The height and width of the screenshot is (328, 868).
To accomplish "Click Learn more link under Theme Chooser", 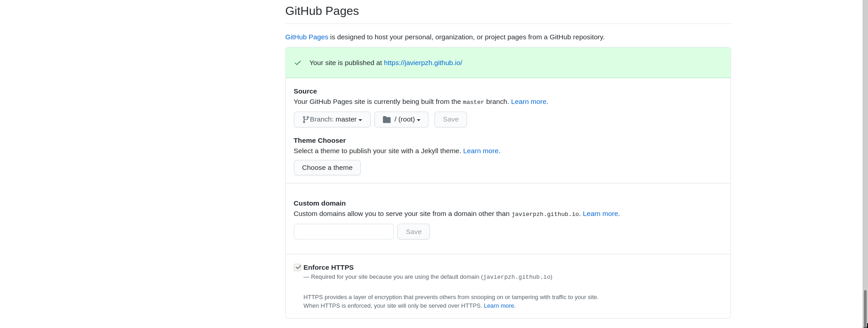I will [x=481, y=151].
